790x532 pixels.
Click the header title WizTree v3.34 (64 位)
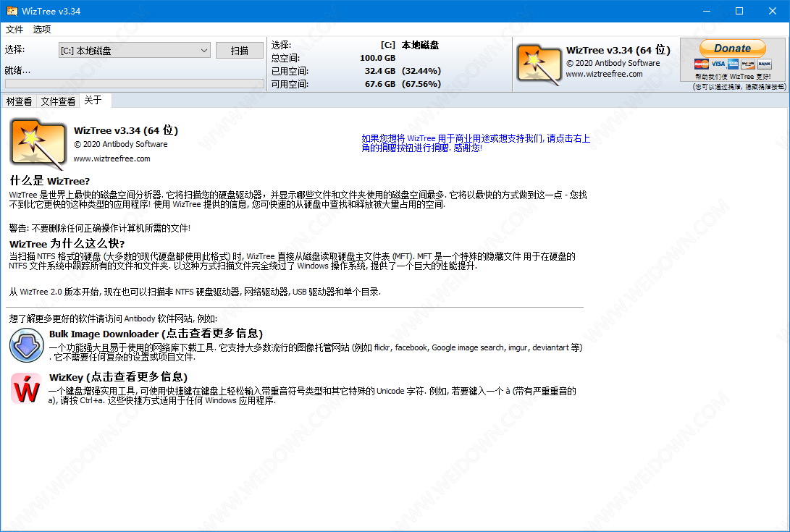tap(618, 50)
